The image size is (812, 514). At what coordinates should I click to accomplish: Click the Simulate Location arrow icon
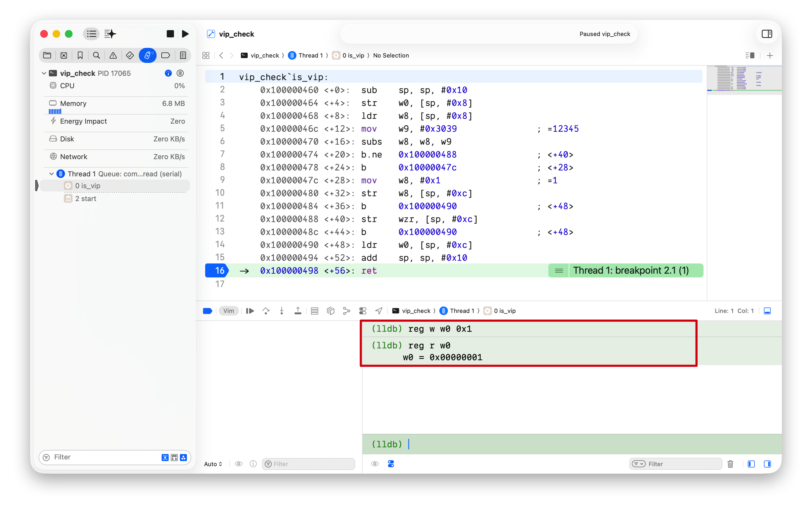pyautogui.click(x=379, y=311)
